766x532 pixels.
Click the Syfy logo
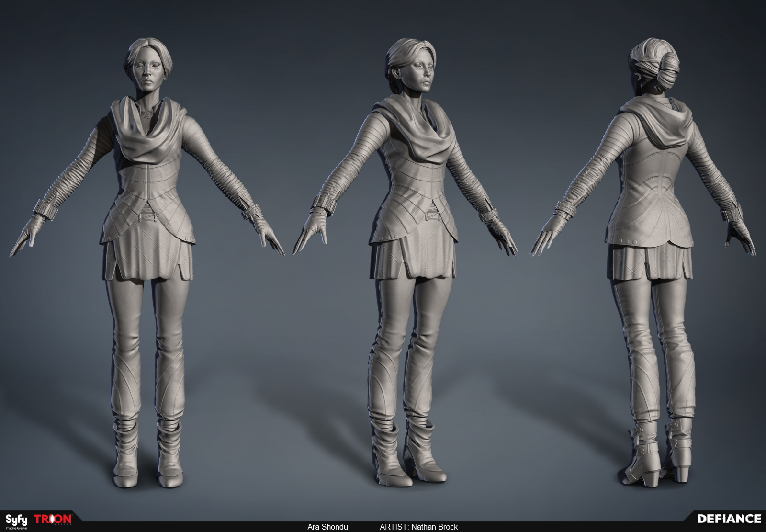pyautogui.click(x=16, y=521)
